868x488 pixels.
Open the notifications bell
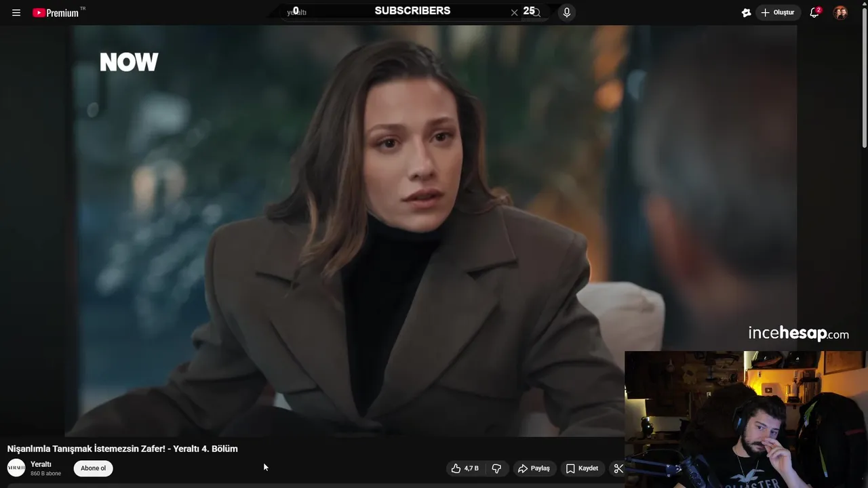pyautogui.click(x=815, y=12)
